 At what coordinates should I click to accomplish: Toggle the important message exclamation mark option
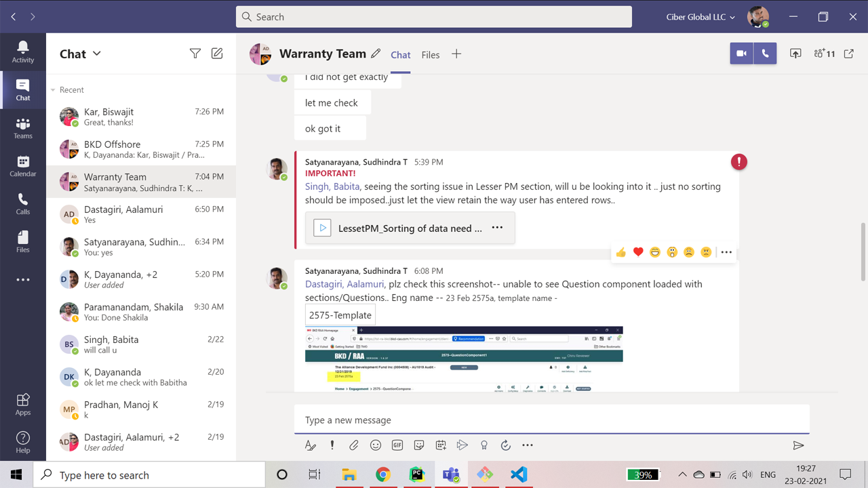(332, 445)
